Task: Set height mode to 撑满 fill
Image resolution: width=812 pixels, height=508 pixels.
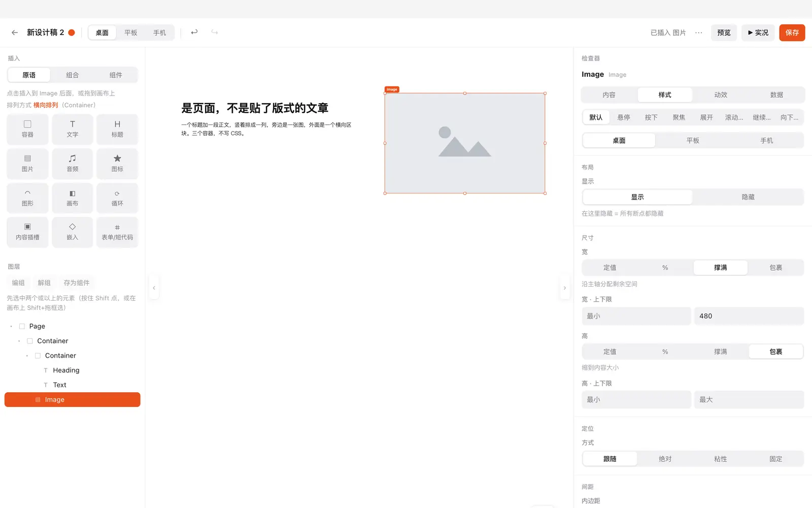Action: click(x=721, y=352)
